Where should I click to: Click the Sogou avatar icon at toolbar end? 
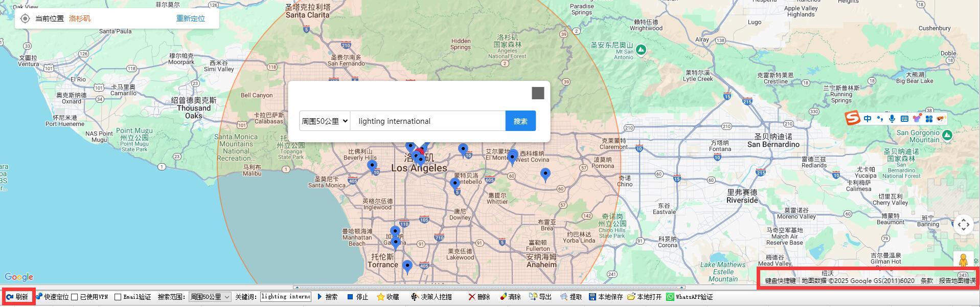point(941,119)
